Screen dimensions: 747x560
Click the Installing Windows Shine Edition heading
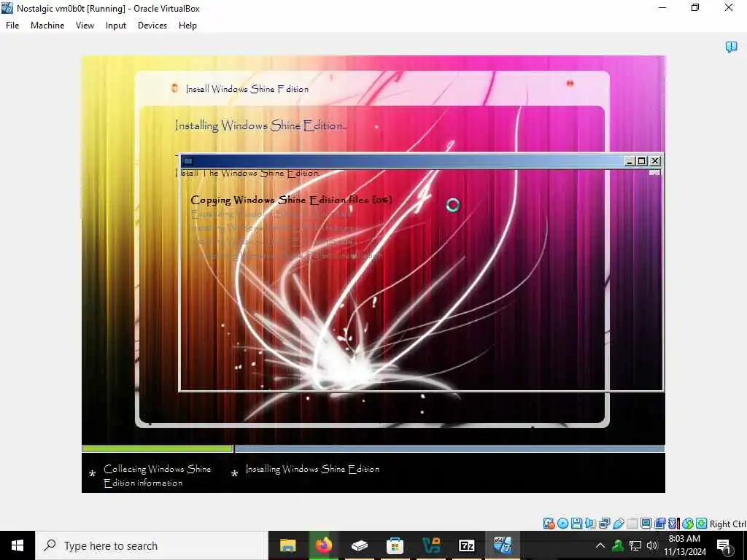260,125
